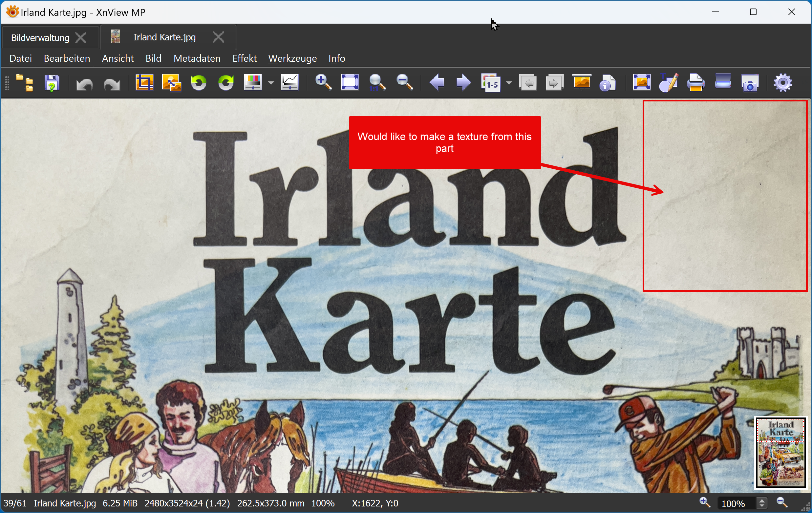812x513 pixels.
Task: Open the curves adjustment tool
Action: pyautogui.click(x=290, y=83)
